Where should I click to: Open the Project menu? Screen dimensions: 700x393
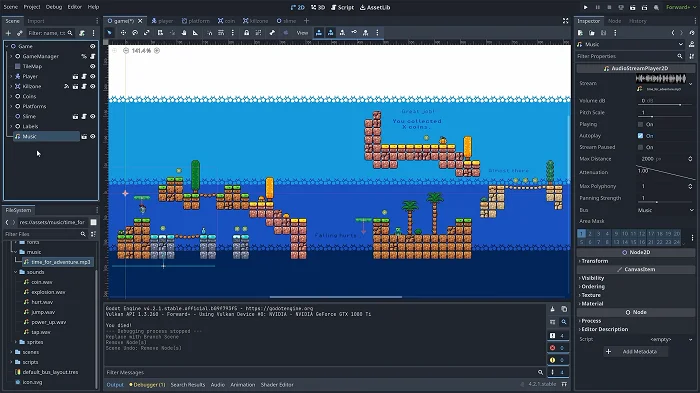pyautogui.click(x=32, y=7)
